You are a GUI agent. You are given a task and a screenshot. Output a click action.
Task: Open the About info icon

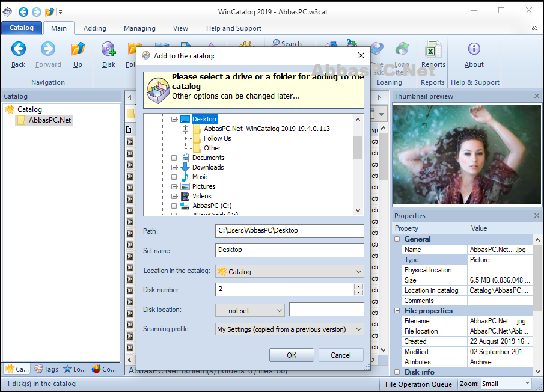474,49
